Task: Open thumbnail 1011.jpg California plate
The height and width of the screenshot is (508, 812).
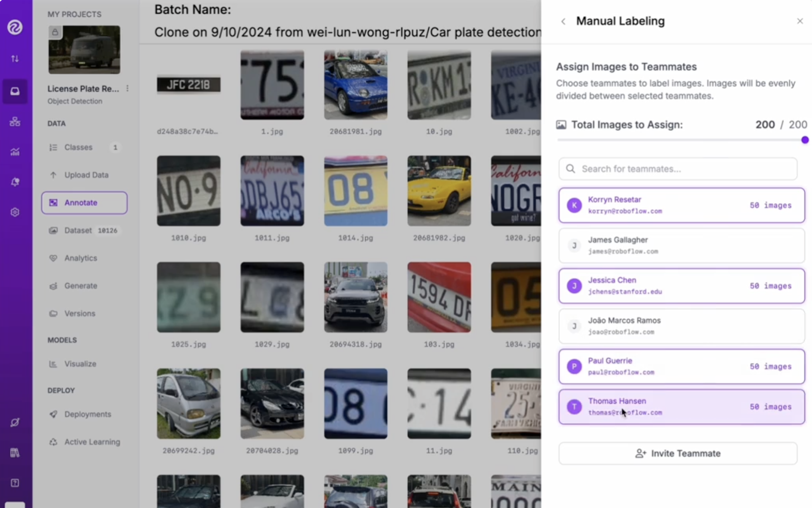Action: tap(272, 191)
